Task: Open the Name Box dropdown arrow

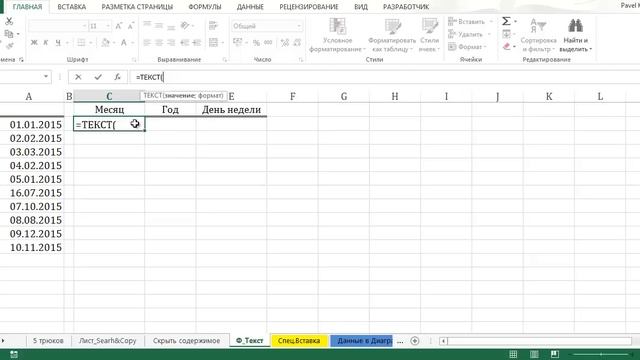Action: click(x=46, y=77)
